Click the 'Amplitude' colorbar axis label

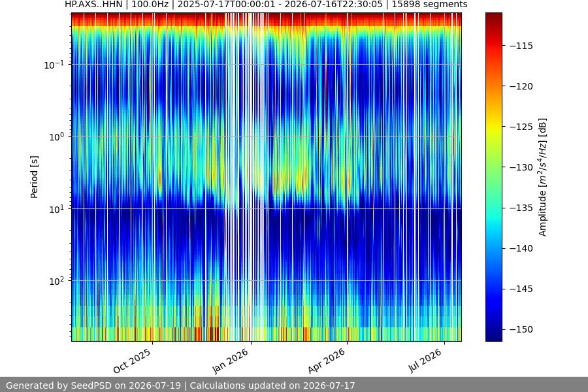tap(542, 177)
